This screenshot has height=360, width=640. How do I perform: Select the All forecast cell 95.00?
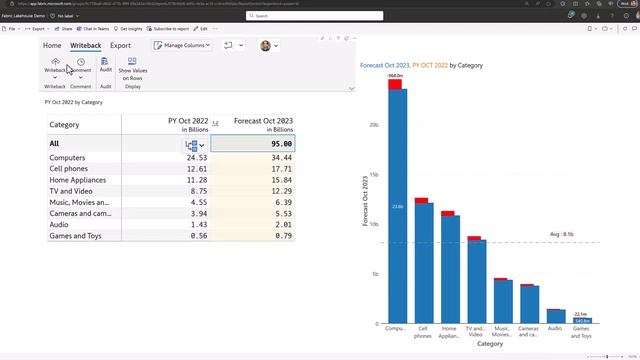coord(253,144)
